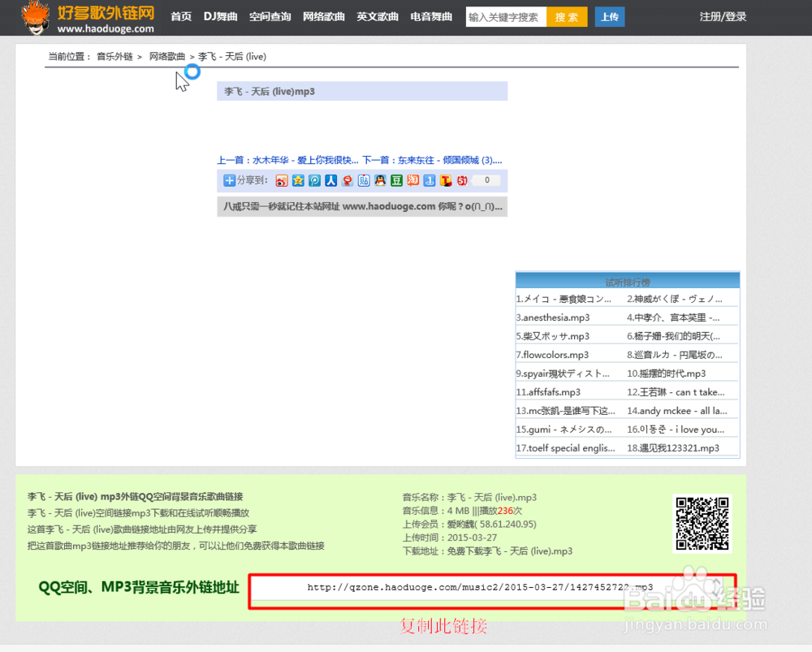Click inside the keyword search input box

(x=505, y=16)
